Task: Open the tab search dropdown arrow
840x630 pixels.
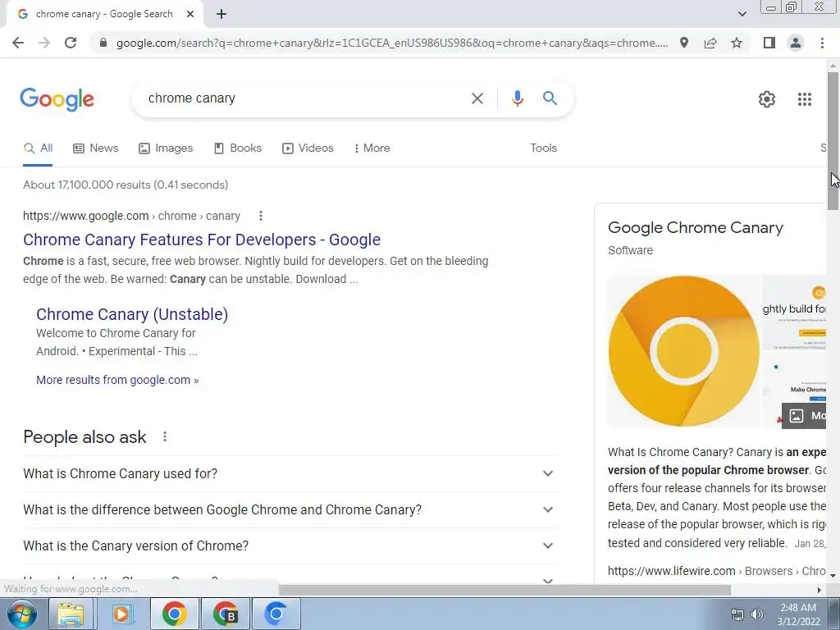Action: pyautogui.click(x=742, y=14)
